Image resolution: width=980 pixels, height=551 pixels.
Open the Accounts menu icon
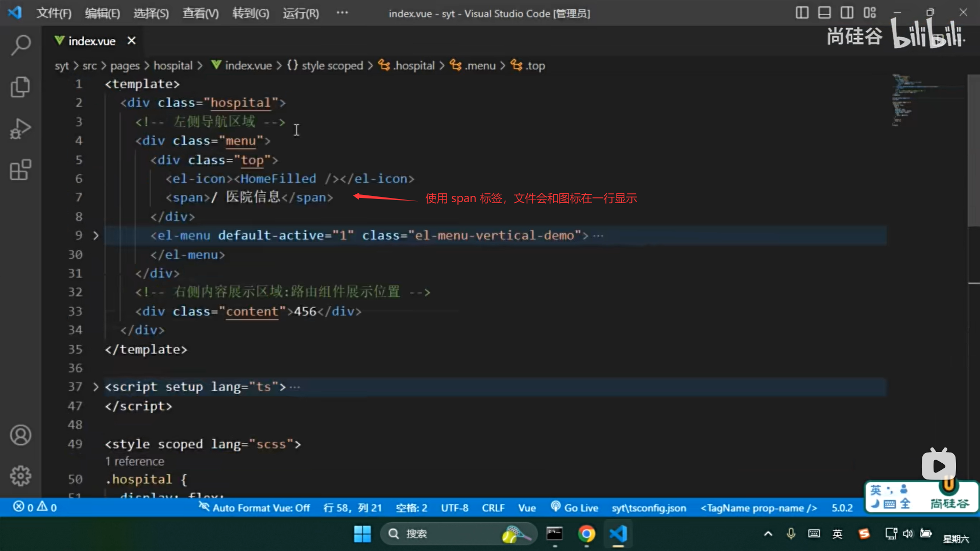pyautogui.click(x=20, y=435)
